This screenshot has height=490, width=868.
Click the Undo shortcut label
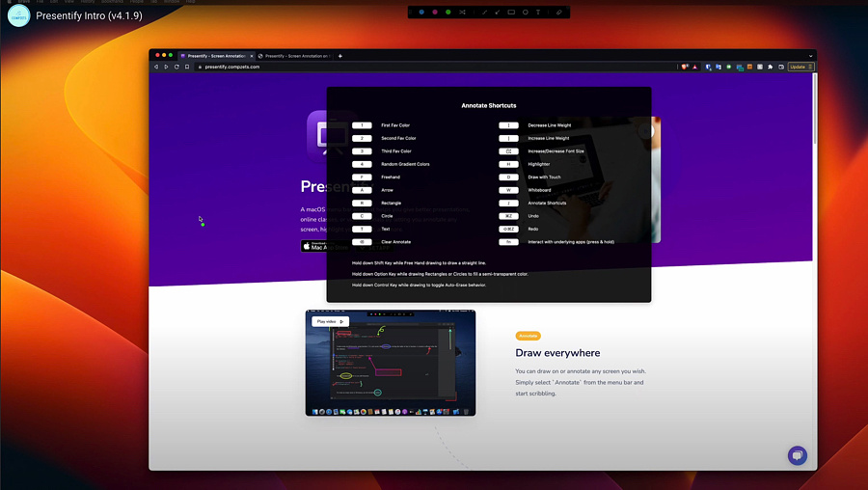(x=533, y=216)
